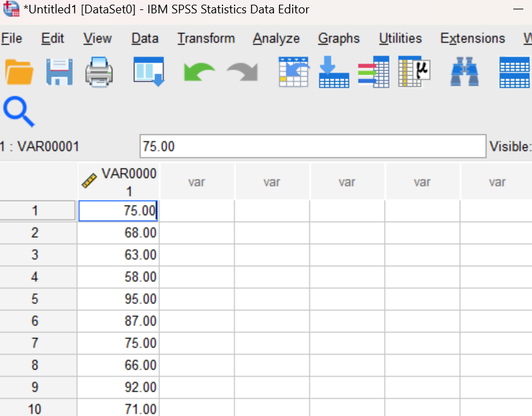
Task: Open the View menu
Action: click(x=98, y=38)
